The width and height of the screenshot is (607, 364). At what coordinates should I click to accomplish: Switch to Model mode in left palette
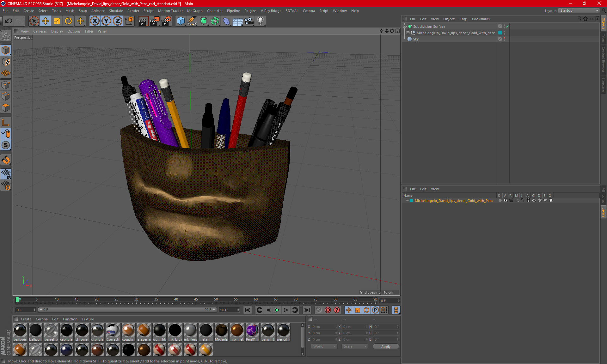(x=6, y=50)
